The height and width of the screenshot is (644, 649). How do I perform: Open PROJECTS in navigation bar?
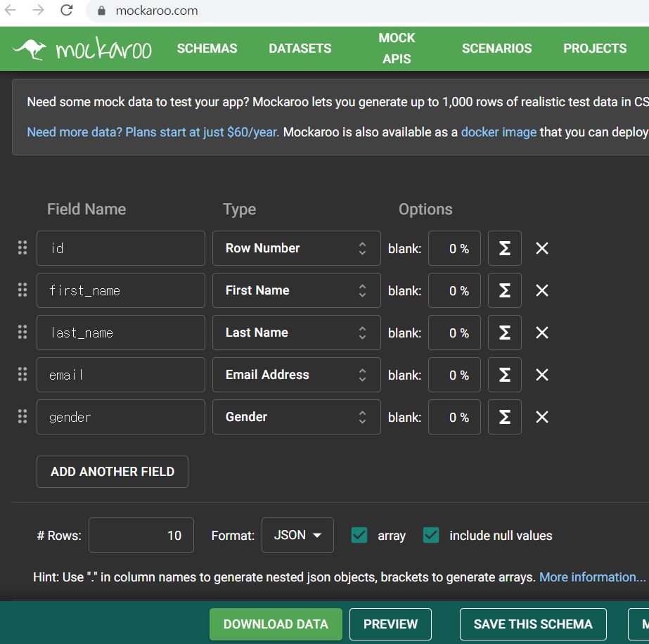[595, 49]
